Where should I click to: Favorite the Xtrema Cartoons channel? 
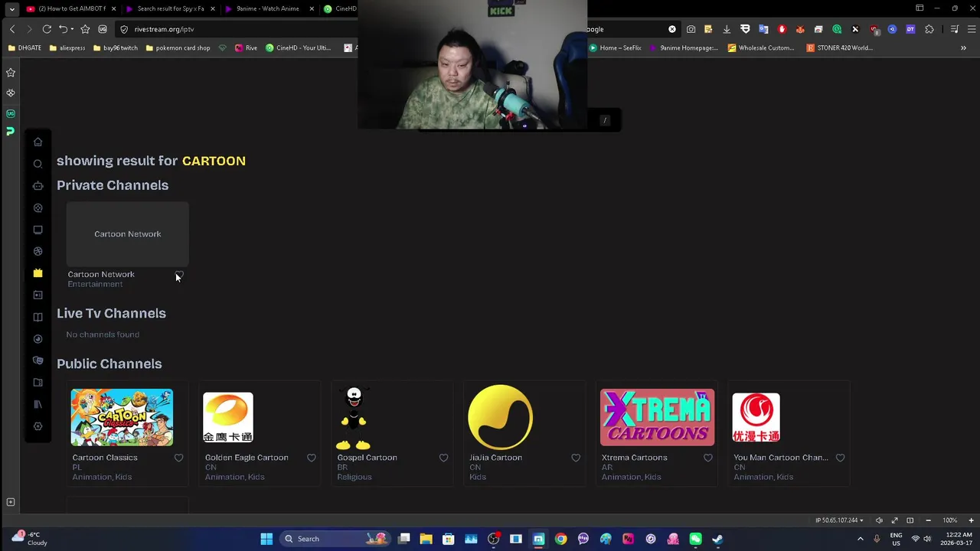pos(707,458)
